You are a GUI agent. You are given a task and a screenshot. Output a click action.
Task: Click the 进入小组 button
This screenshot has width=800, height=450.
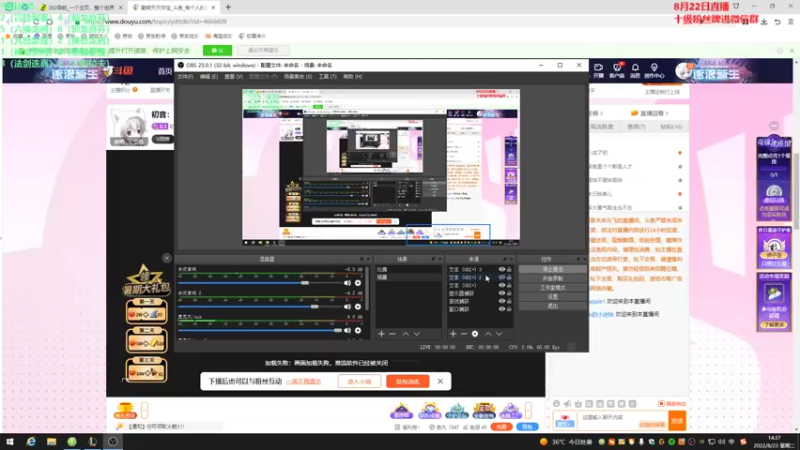(359, 382)
